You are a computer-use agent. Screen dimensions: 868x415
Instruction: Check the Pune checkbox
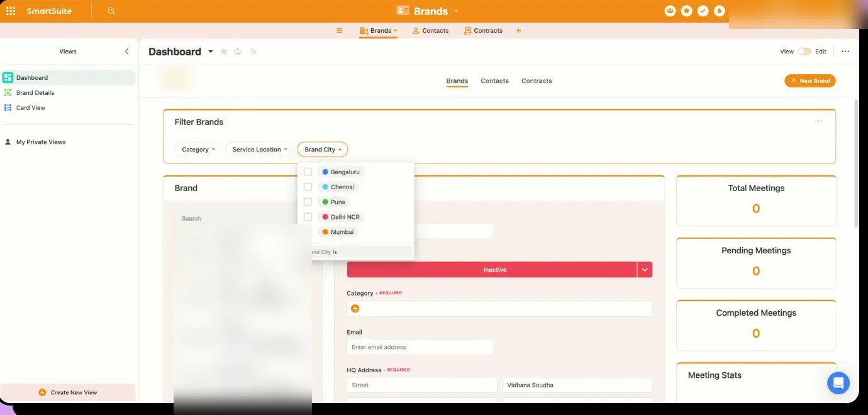point(308,202)
